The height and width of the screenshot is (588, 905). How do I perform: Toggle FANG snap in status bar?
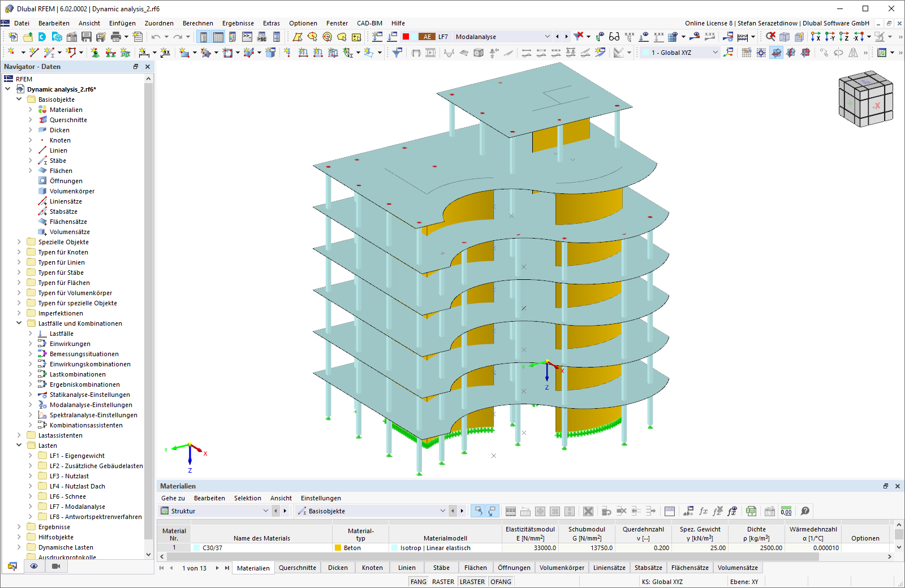[419, 582]
